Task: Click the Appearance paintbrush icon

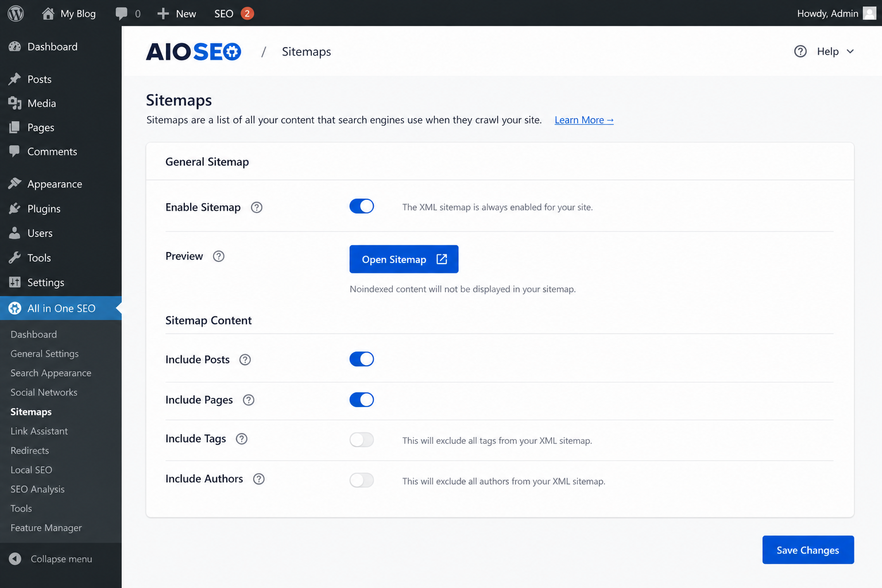Action: click(x=15, y=184)
